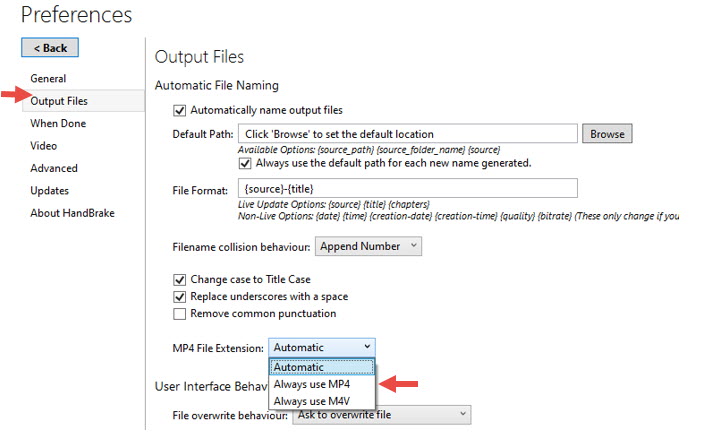
Task: Toggle Replace underscores with a space
Action: [x=180, y=297]
